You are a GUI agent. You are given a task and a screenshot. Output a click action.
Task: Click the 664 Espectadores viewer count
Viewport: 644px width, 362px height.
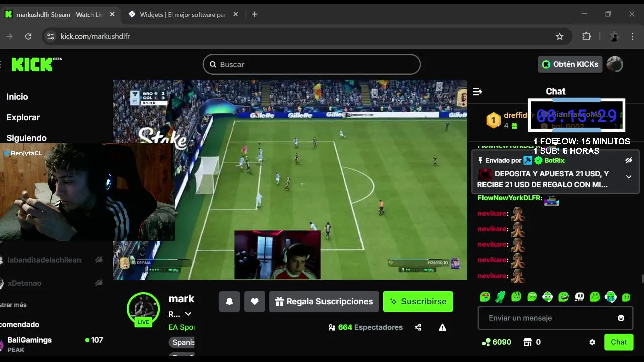coord(365,327)
